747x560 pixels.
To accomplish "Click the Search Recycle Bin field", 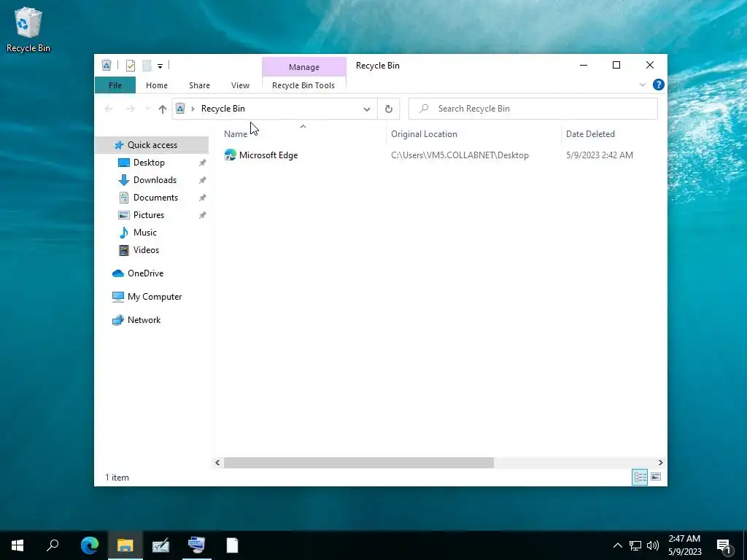I will pyautogui.click(x=533, y=109).
